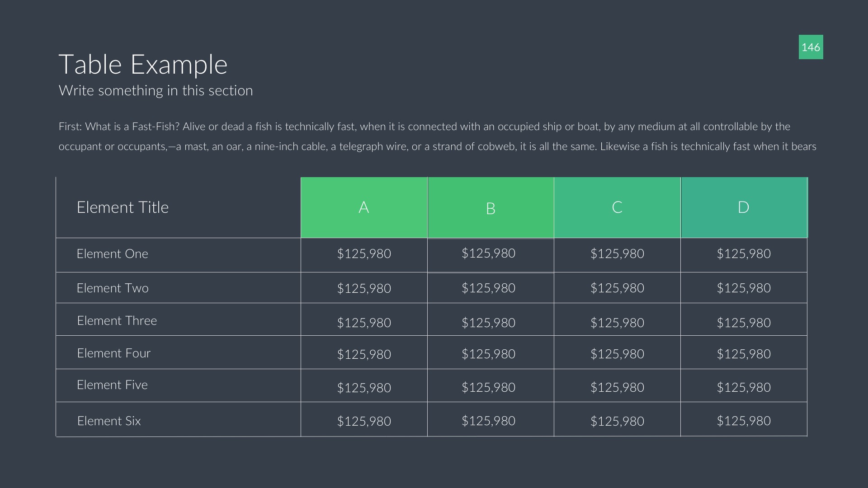Screen dimensions: 868x488
Task: Click Element Three's value in column C
Action: coord(617,323)
